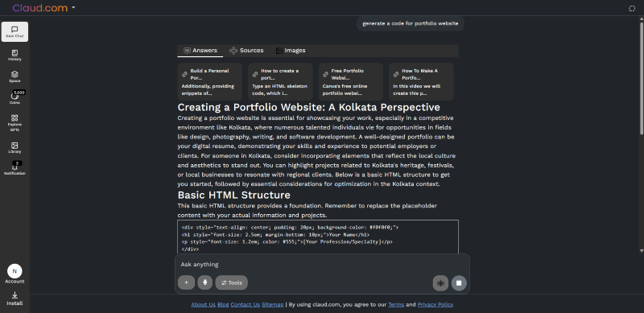The width and height of the screenshot is (644, 313).
Task: Click the top-right fullscreen toggle icon
Action: [632, 8]
